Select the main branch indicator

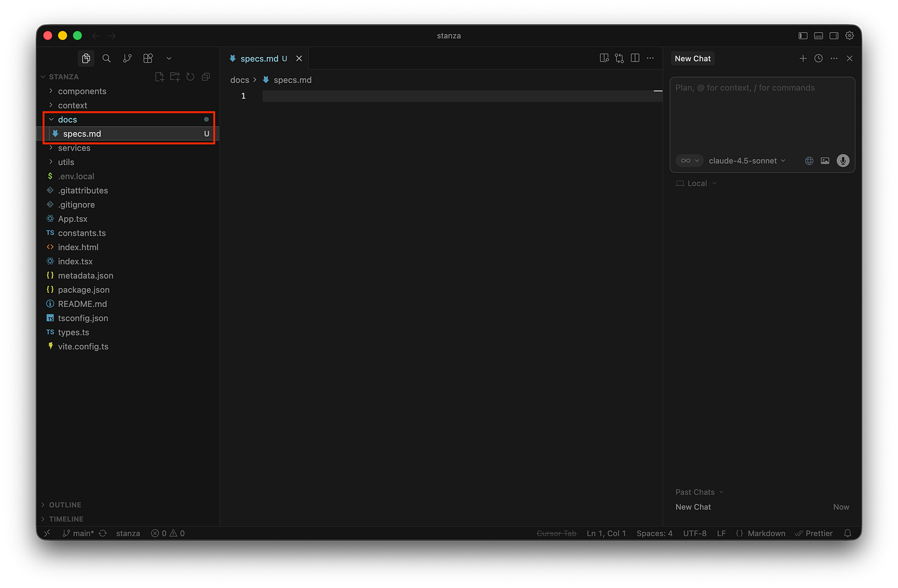(x=78, y=533)
